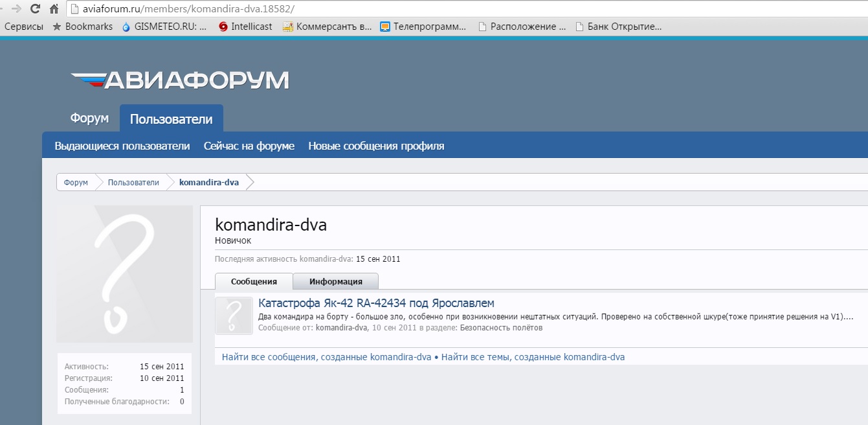Viewport: 868px width, 425px height.
Task: Click the Активность value 15 сен 2011
Action: tap(162, 367)
